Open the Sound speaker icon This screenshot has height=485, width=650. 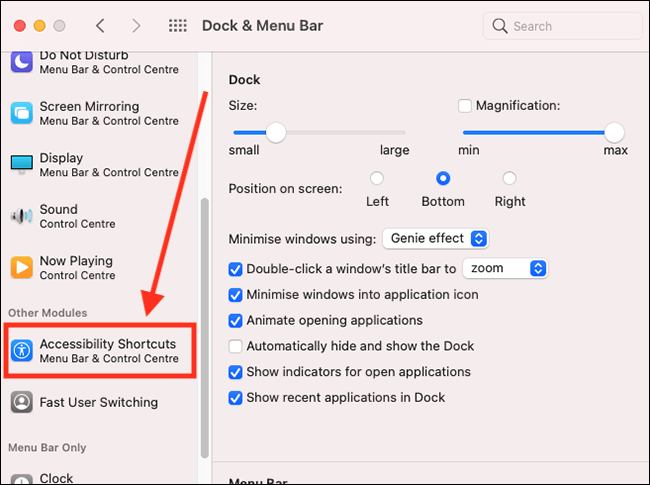coord(22,216)
